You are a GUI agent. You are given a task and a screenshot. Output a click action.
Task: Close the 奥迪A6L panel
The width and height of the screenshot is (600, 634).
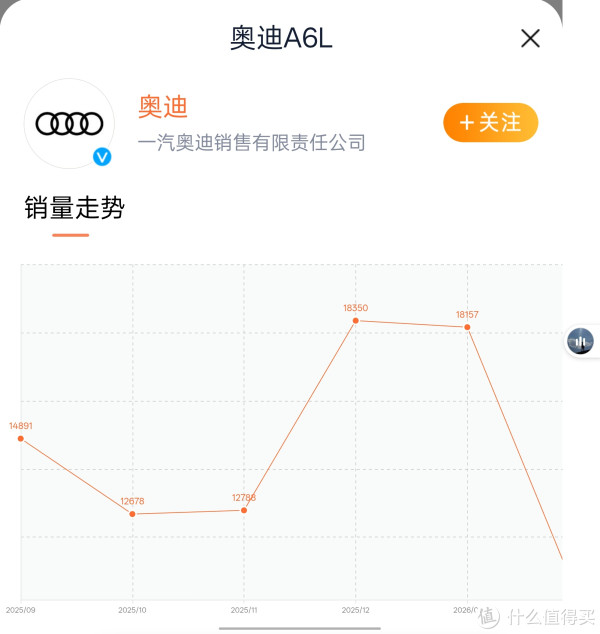[530, 39]
